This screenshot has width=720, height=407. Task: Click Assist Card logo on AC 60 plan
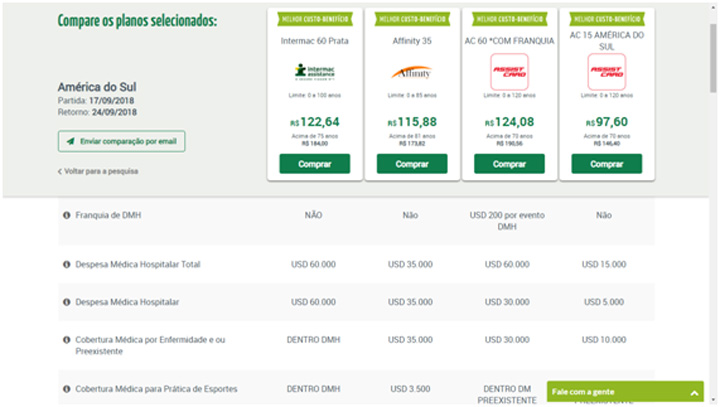coord(509,72)
